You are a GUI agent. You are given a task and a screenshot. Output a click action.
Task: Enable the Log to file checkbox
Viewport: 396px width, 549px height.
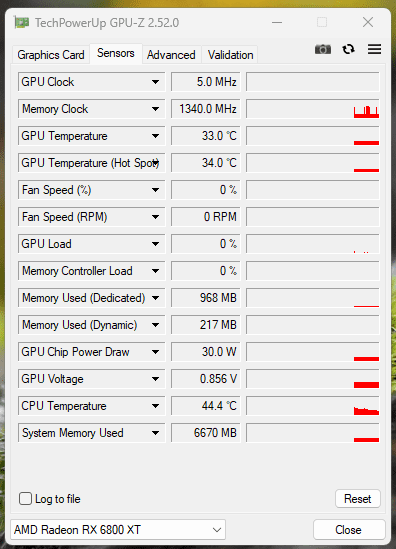pyautogui.click(x=25, y=499)
